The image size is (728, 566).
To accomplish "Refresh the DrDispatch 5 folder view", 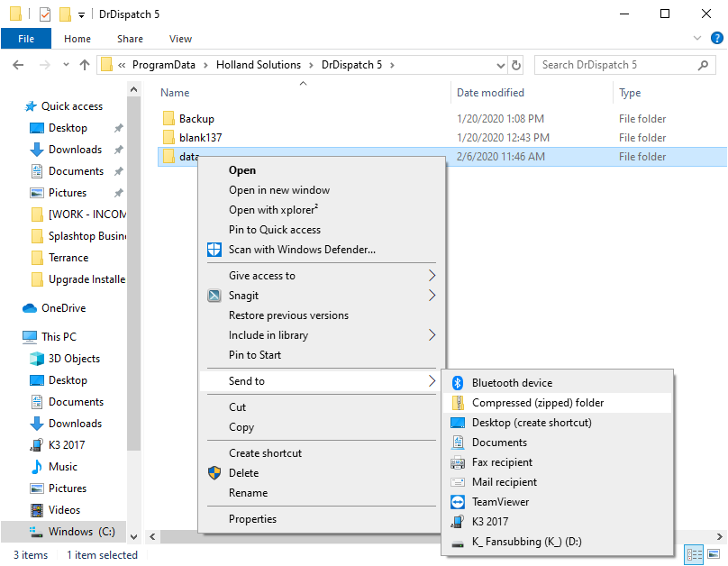I will point(516,65).
